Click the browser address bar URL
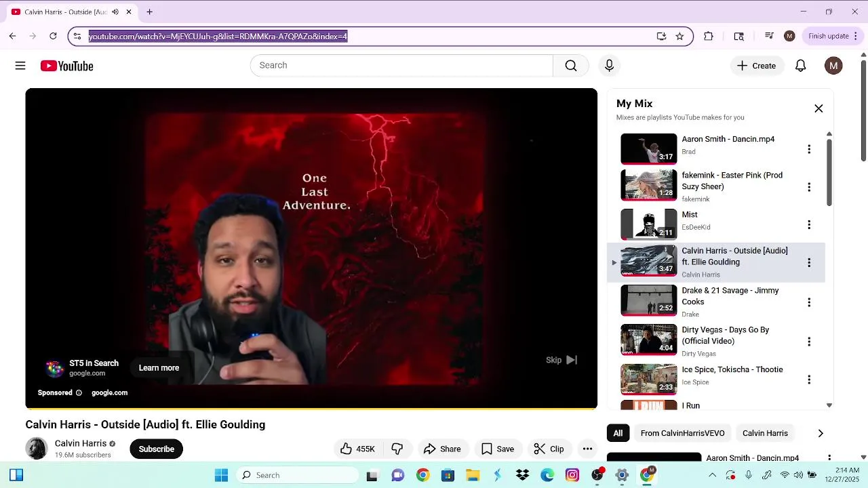 [x=218, y=37]
